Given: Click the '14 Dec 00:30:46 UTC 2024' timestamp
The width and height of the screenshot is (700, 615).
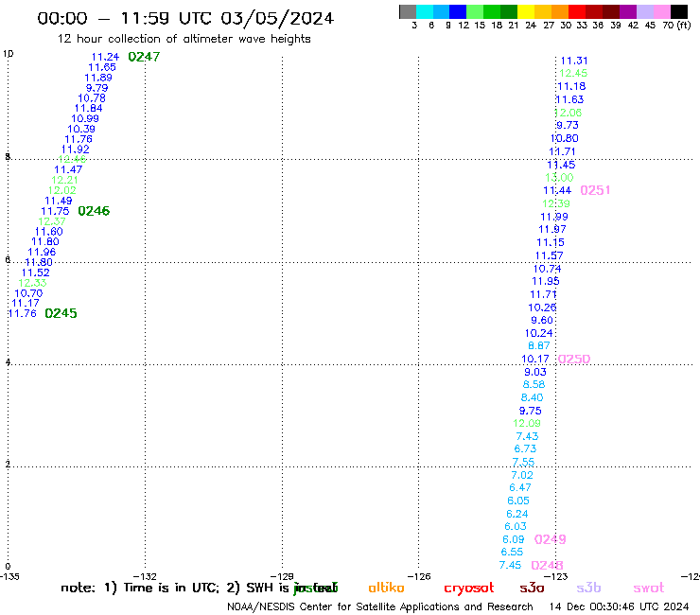Looking at the screenshot, I should click(x=620, y=607).
